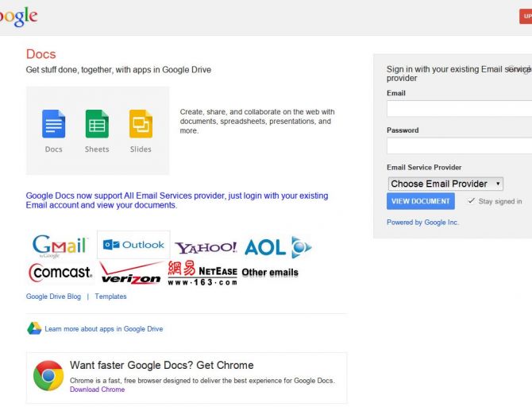Open the Google Drive Blog link
Image resolution: width=532 pixels, height=407 pixels.
click(x=53, y=297)
